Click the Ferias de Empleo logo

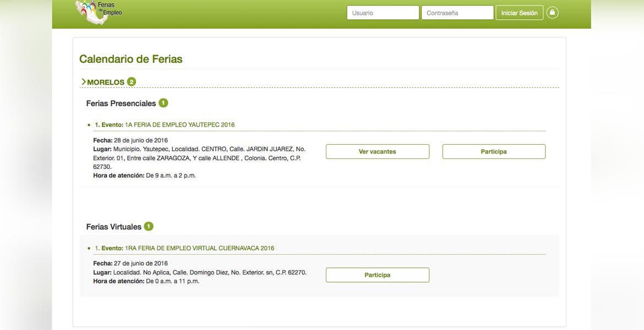pos(98,12)
